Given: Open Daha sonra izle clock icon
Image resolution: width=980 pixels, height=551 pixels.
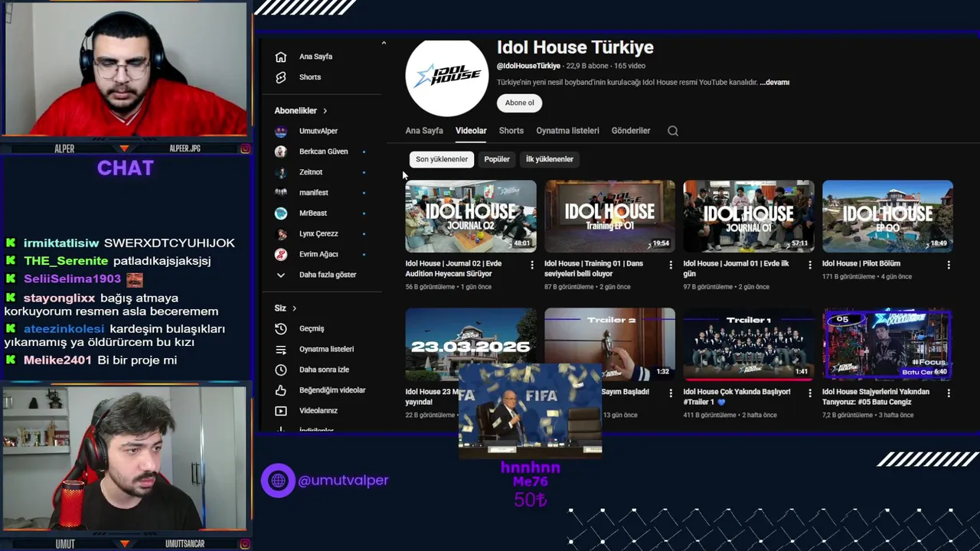Looking at the screenshot, I should (281, 370).
